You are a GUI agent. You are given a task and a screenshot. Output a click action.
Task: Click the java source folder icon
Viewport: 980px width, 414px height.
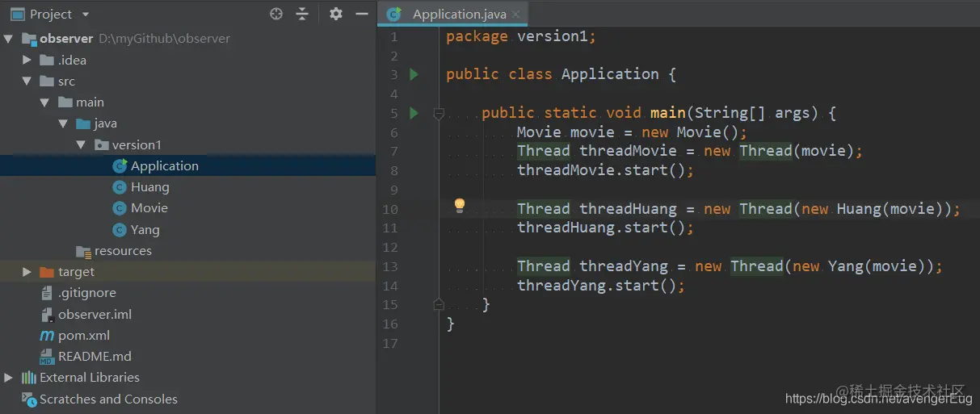coord(83,123)
